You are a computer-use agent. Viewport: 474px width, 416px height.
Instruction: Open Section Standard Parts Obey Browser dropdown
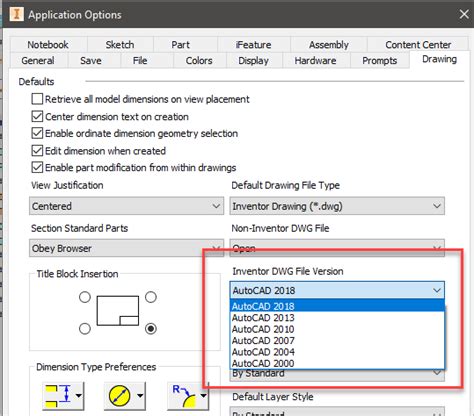126,248
